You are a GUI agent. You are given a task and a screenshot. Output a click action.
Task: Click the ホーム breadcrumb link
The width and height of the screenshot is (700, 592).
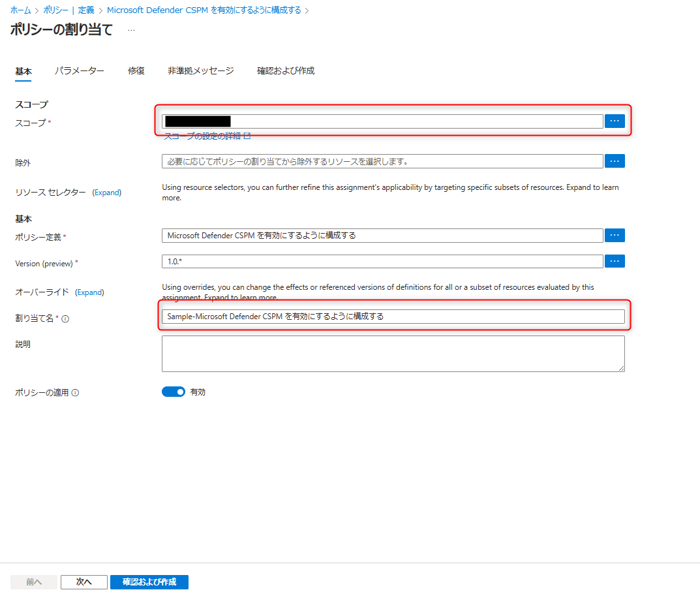click(20, 10)
